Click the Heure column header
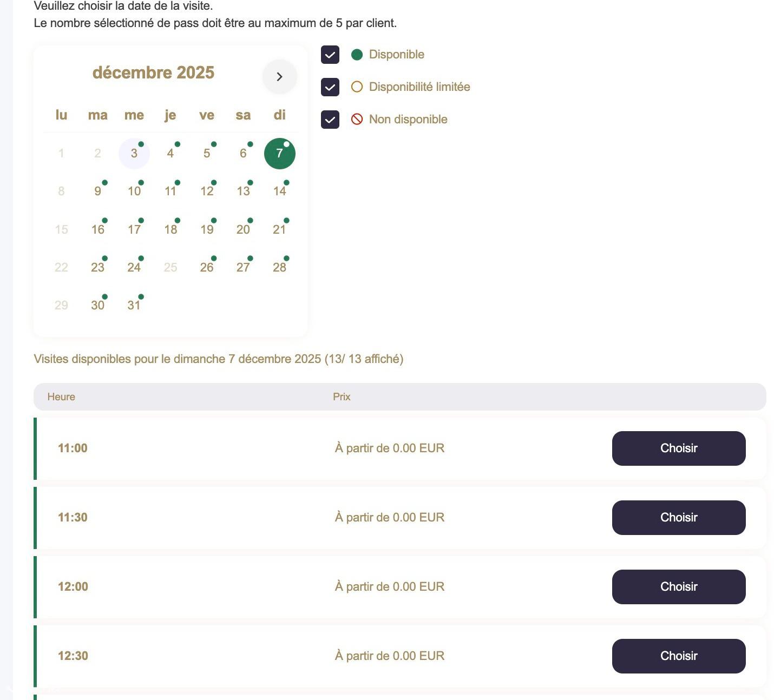This screenshot has height=700, width=774. pos(61,397)
